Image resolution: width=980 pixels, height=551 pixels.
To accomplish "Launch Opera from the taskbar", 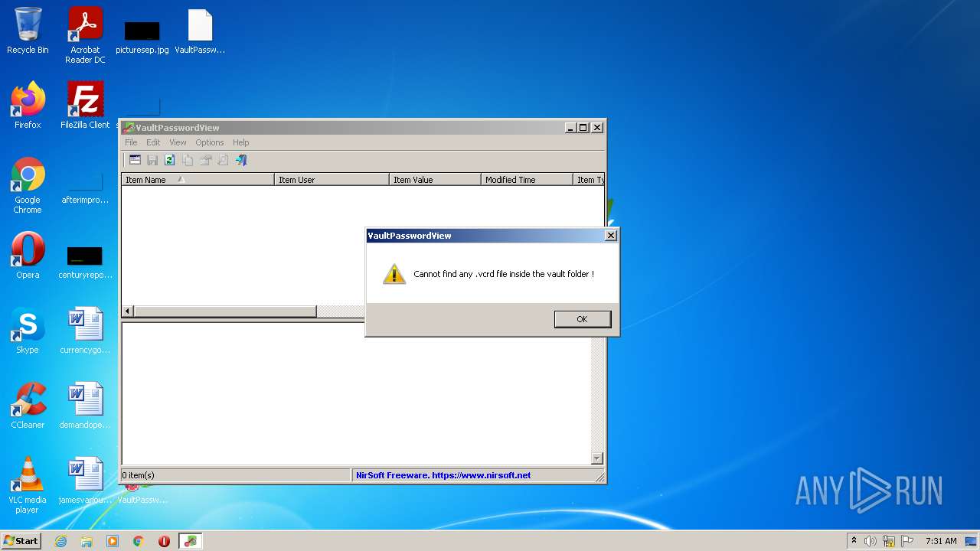I will [164, 541].
